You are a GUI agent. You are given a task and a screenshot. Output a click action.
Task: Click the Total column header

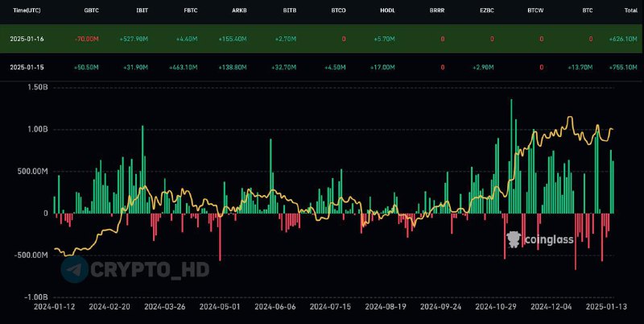[631, 10]
